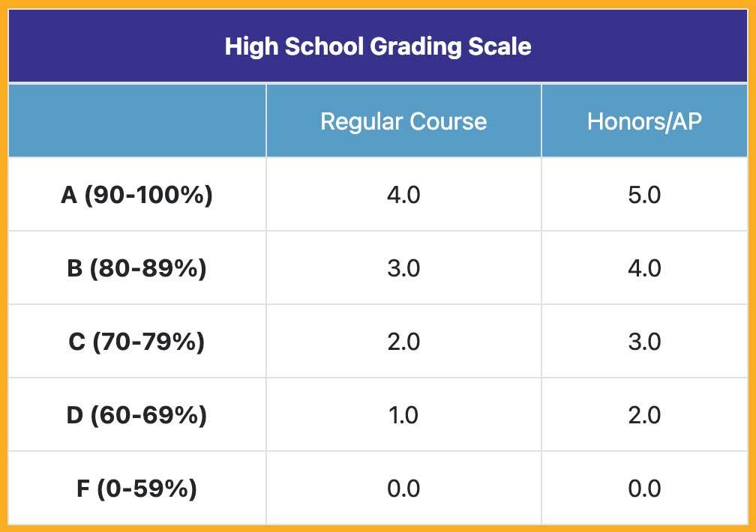The height and width of the screenshot is (532, 756).
Task: Click the Honors/AP 5.0 value for A
Action: pyautogui.click(x=644, y=195)
